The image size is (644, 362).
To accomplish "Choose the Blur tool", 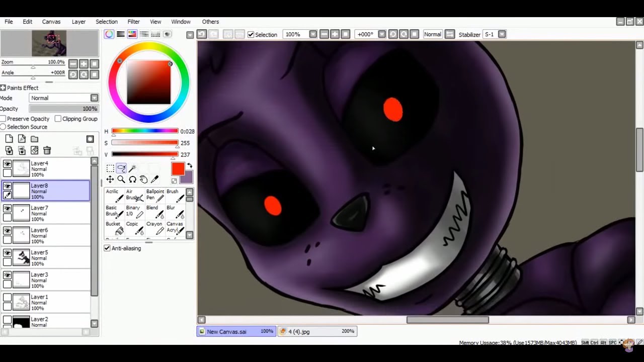I will tap(175, 211).
